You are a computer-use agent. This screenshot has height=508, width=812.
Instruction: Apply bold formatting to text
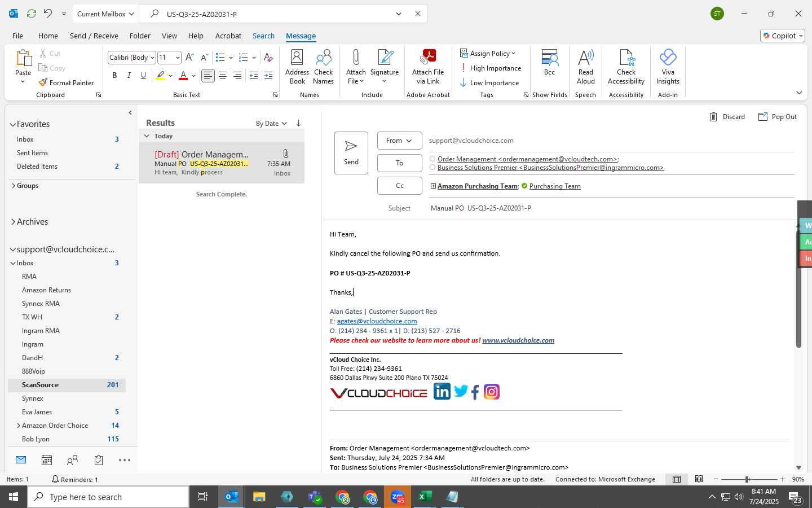pyautogui.click(x=114, y=75)
